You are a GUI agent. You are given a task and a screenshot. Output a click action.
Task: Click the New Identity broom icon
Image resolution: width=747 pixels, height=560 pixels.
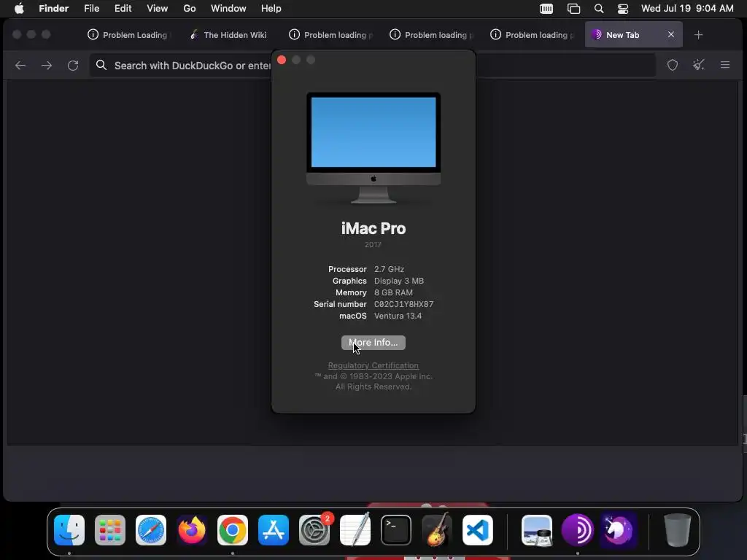[698, 65]
